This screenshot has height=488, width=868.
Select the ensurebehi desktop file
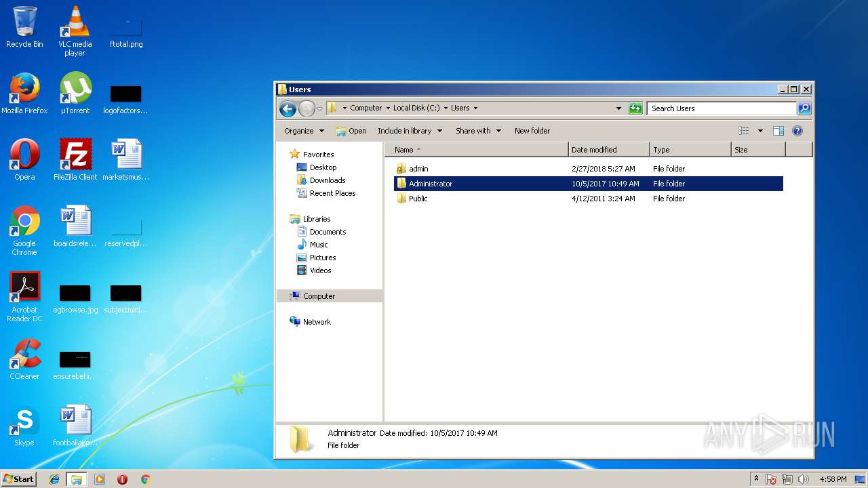pos(75,365)
